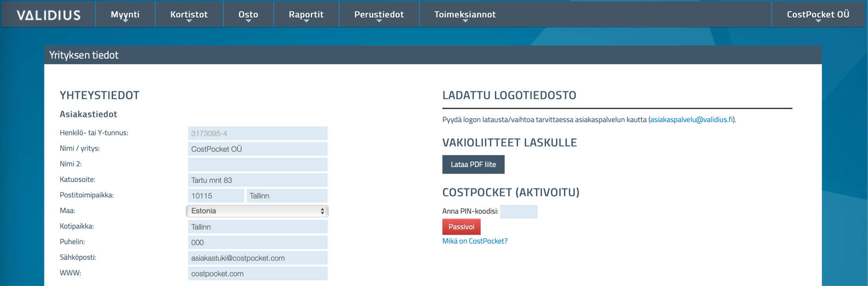
Task: Click the Katuosoite field with Tartu mnt 83
Action: pos(258,180)
